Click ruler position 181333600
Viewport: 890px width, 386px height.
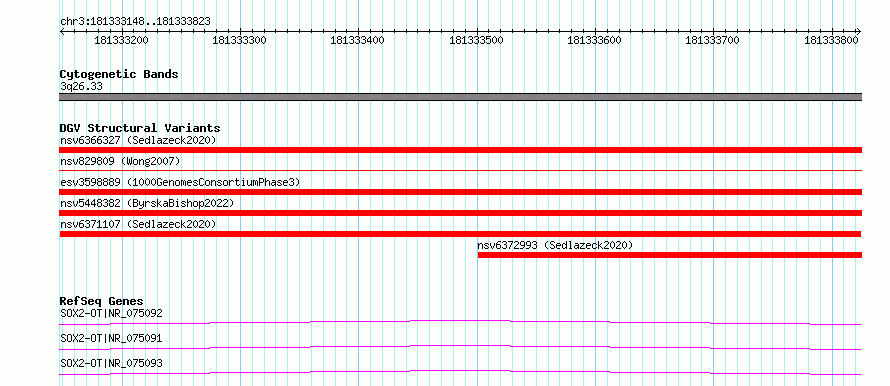pyautogui.click(x=595, y=41)
